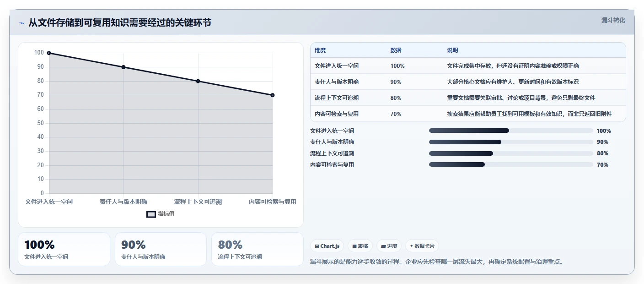Click the icon inside 表格 chip
644x284 pixels.
[354, 246]
